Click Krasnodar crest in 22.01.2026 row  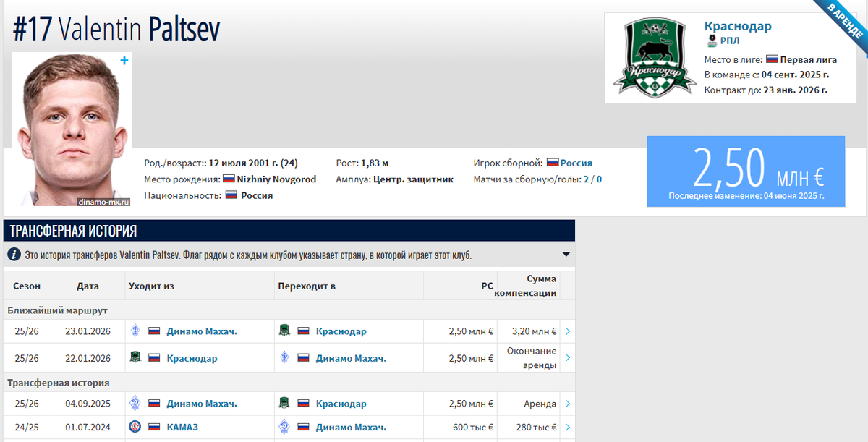coord(135,357)
